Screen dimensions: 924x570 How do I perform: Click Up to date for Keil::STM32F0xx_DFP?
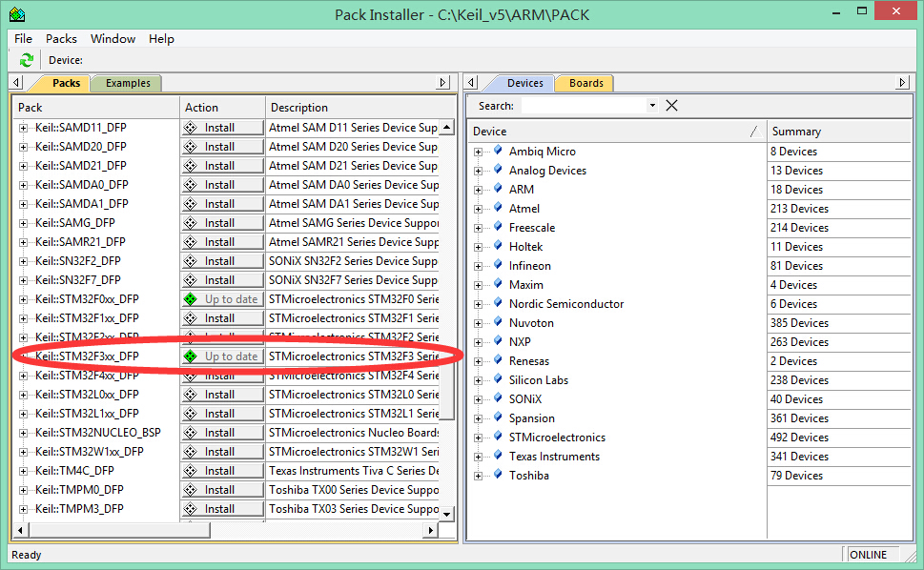click(222, 299)
